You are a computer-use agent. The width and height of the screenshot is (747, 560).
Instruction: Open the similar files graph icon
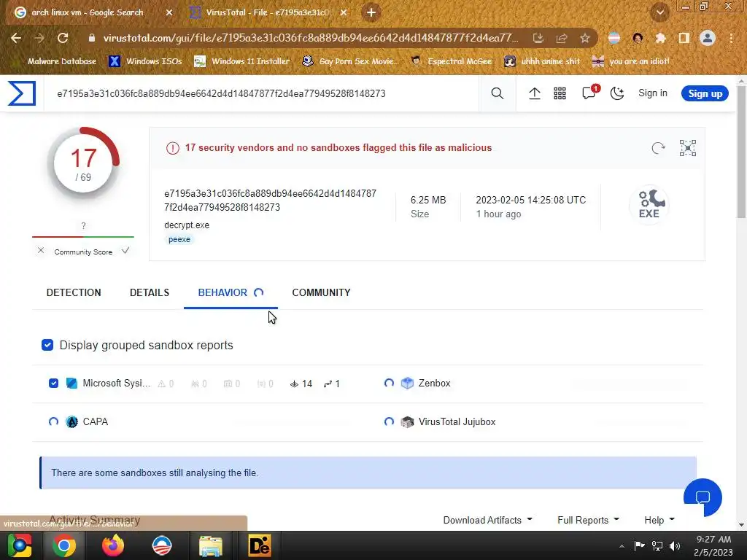pos(687,148)
